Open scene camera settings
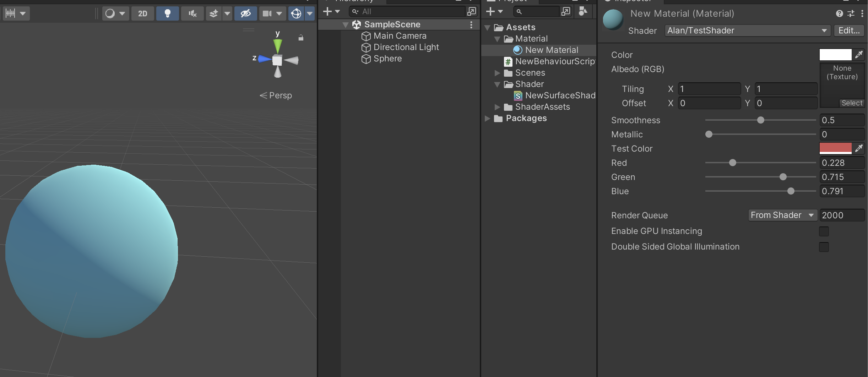Image resolution: width=868 pixels, height=377 pixels. point(272,13)
